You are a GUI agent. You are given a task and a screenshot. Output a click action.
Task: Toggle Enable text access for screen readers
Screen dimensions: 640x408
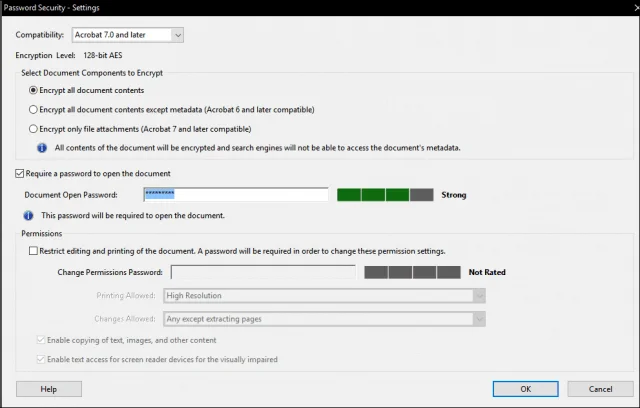41,359
